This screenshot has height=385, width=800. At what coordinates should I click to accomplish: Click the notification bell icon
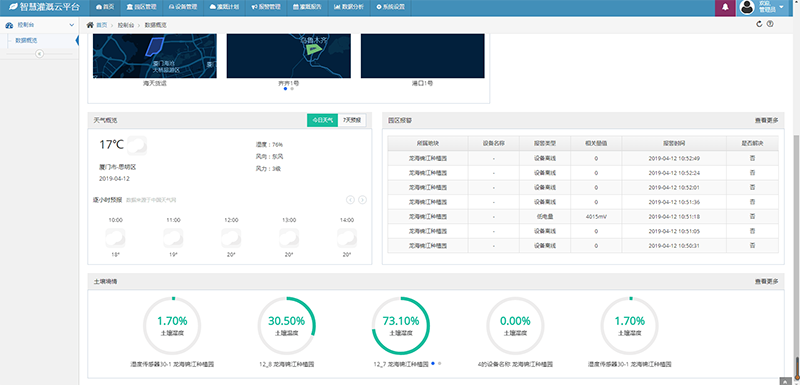pyautogui.click(x=725, y=7)
